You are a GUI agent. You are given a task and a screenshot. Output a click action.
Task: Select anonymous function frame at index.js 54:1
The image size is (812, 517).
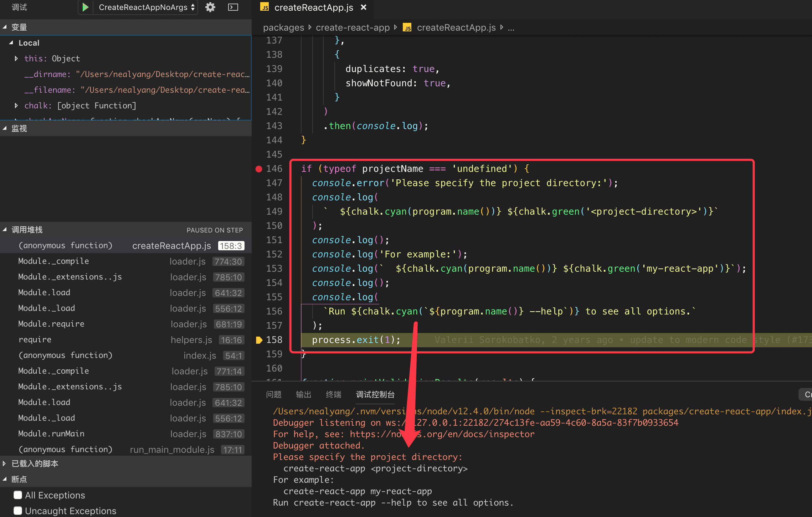pyautogui.click(x=126, y=355)
